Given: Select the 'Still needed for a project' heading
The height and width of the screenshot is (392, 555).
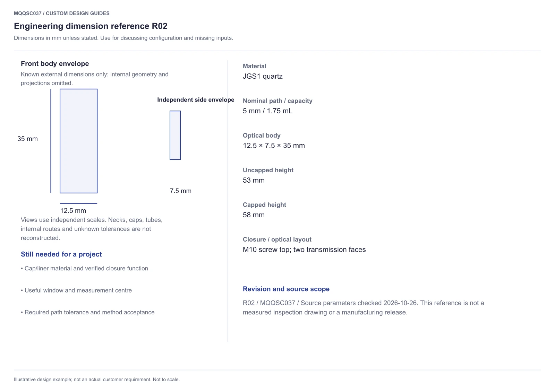Looking at the screenshot, I should pos(61,254).
